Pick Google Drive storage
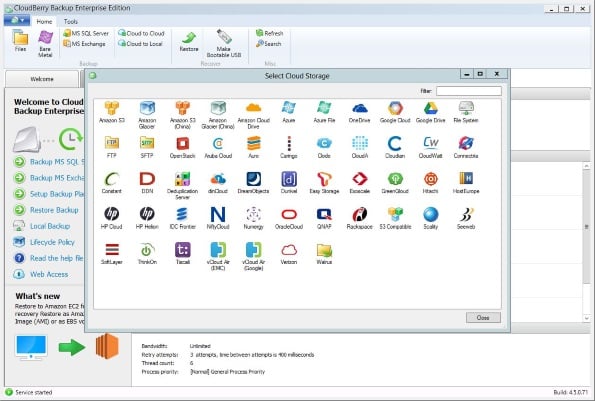The width and height of the screenshot is (595, 401). [x=430, y=112]
